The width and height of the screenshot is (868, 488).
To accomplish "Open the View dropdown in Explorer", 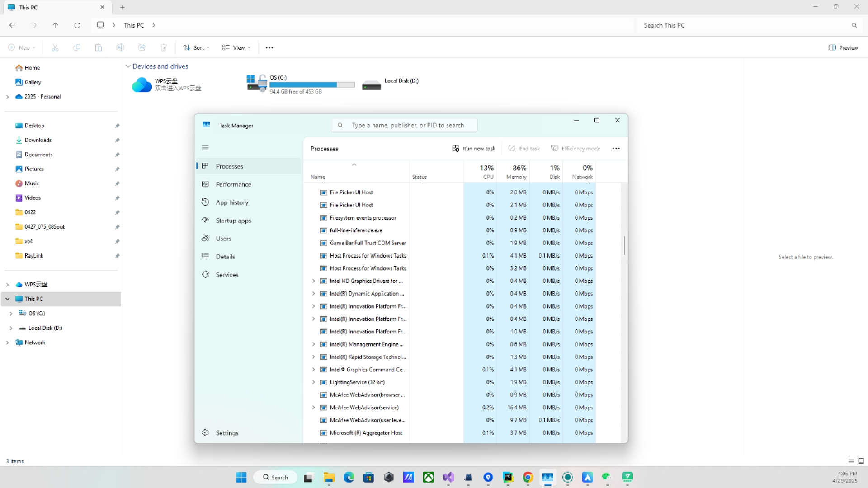I will (236, 47).
